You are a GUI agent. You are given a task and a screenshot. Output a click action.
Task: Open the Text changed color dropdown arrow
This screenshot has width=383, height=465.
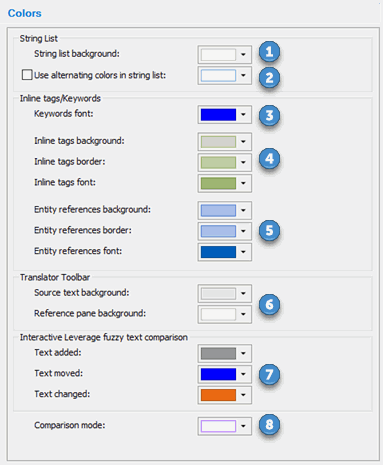point(243,395)
